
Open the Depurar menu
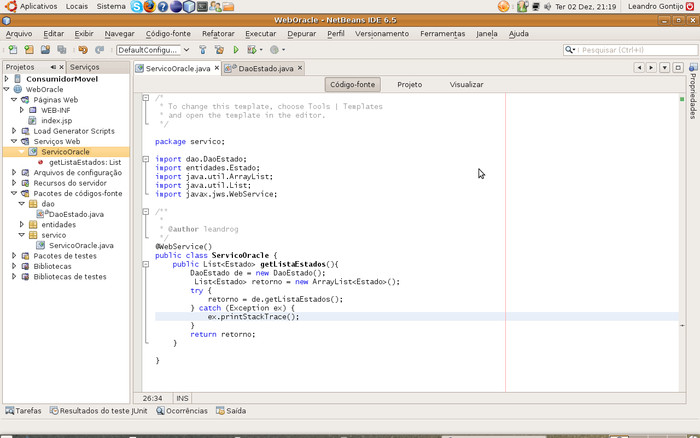(x=301, y=33)
